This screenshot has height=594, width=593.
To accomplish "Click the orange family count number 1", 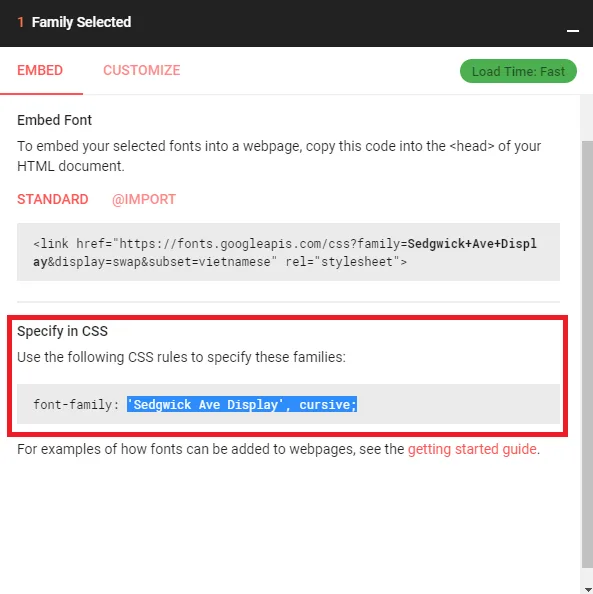I will point(20,22).
